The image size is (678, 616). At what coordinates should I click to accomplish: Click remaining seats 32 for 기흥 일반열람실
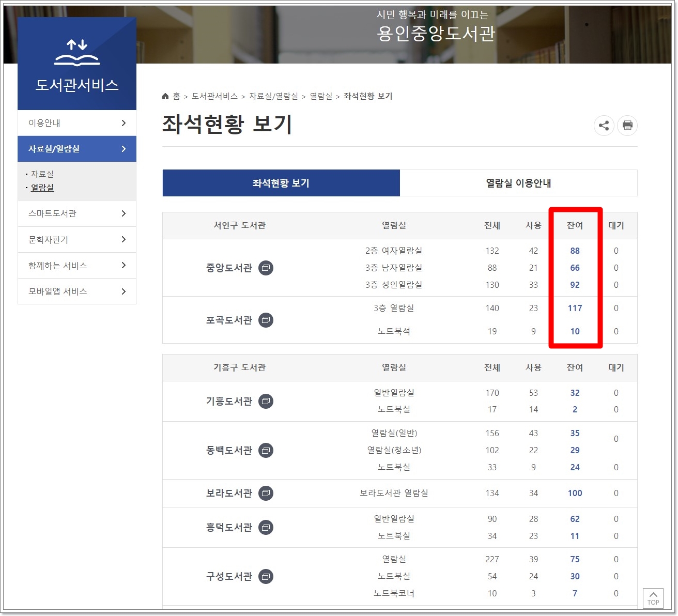[x=575, y=393]
